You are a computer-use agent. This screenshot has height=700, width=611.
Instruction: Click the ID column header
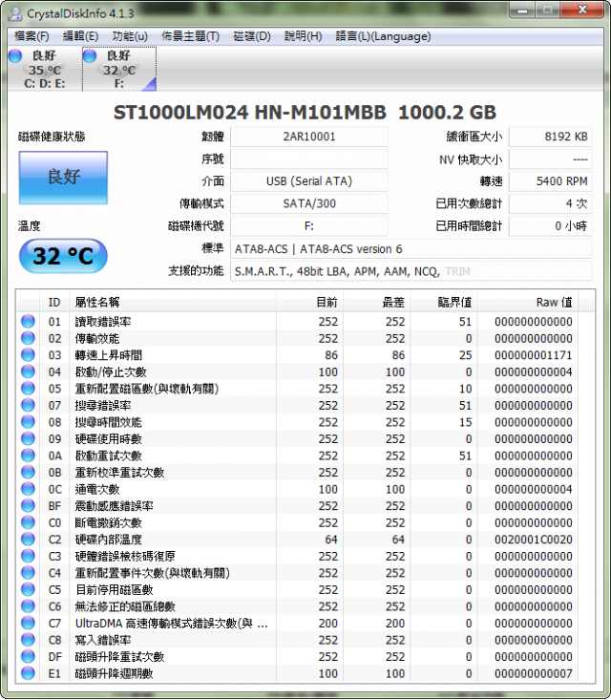[54, 302]
